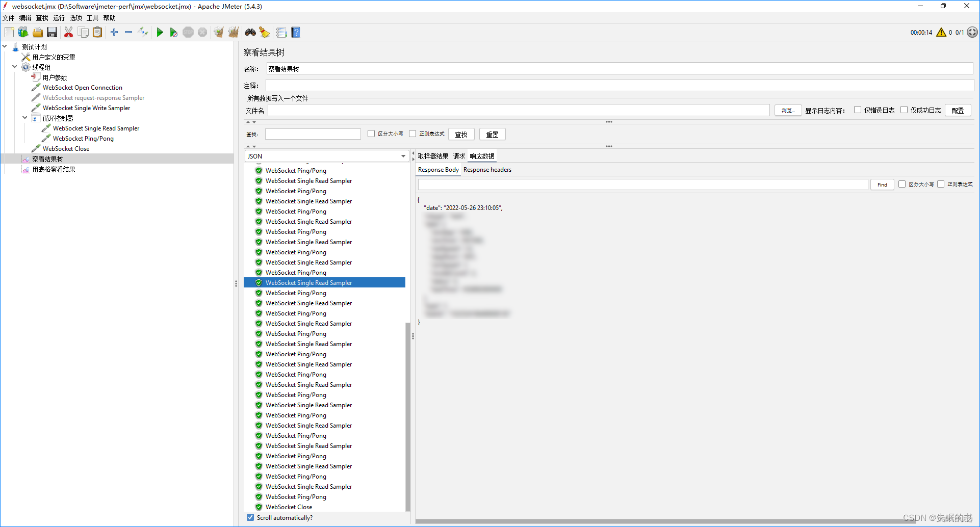980x527 pixels.
Task: Select WebSocket Open Connection in tree
Action: (83, 88)
